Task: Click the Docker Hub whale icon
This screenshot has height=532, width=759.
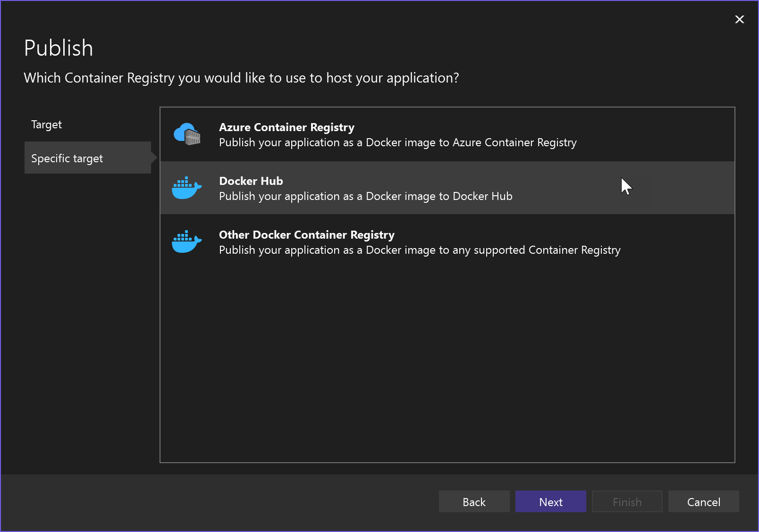Action: click(187, 188)
